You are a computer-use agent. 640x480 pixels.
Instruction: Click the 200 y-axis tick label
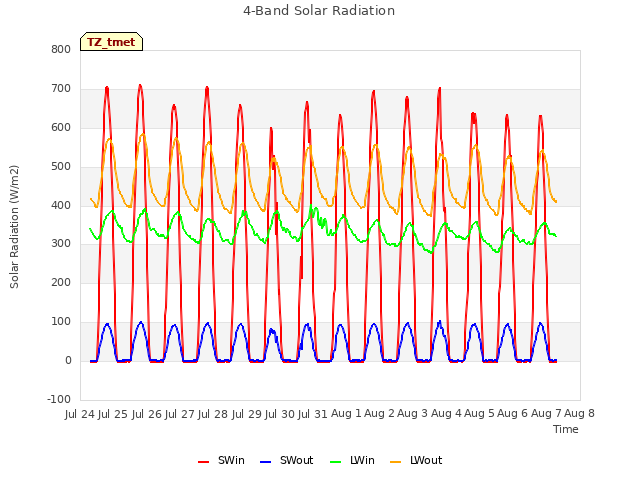pos(61,282)
